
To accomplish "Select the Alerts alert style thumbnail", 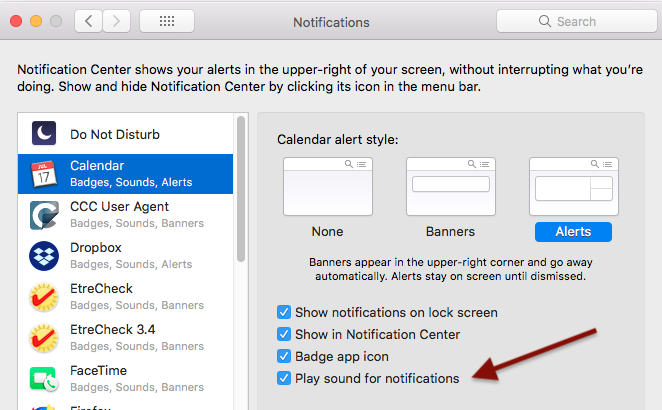I will 573,186.
